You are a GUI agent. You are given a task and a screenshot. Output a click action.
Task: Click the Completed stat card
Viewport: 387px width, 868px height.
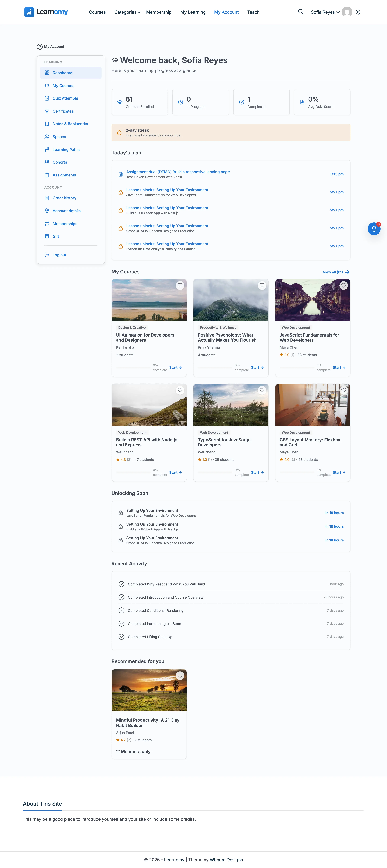click(261, 102)
